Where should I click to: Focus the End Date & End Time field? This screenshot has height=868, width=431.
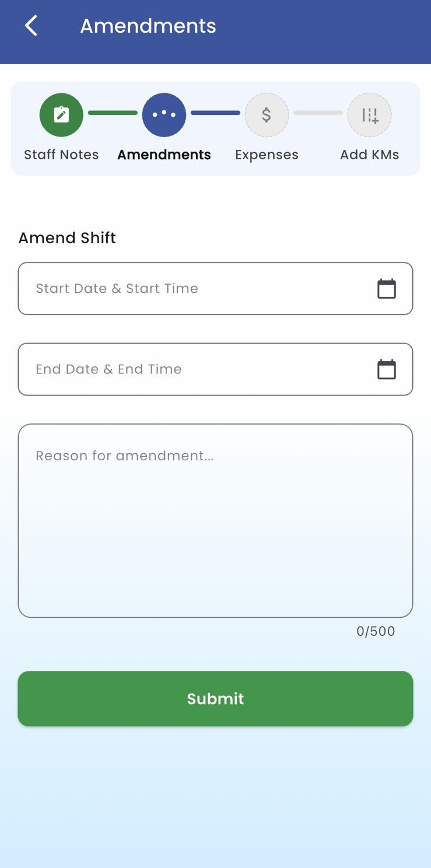(192, 369)
